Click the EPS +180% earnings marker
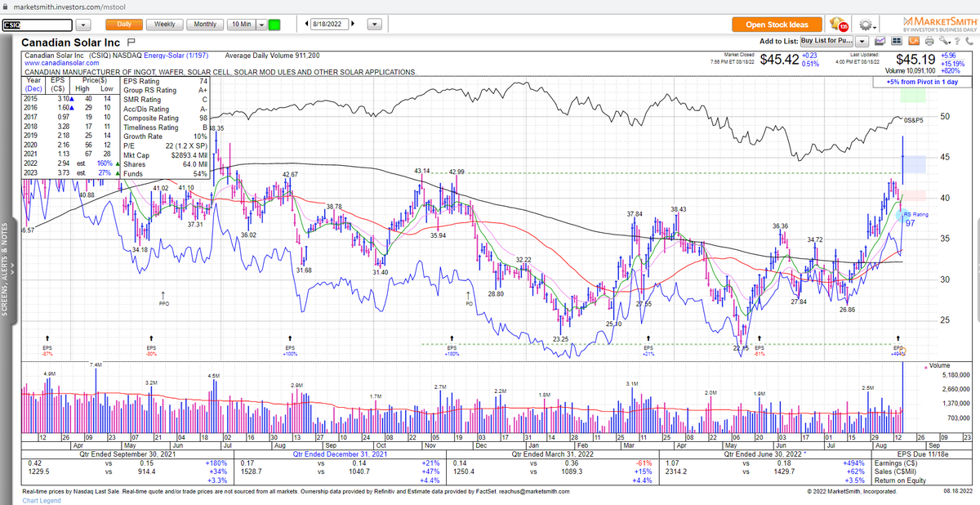Image resolution: width=980 pixels, height=505 pixels. coord(453,344)
